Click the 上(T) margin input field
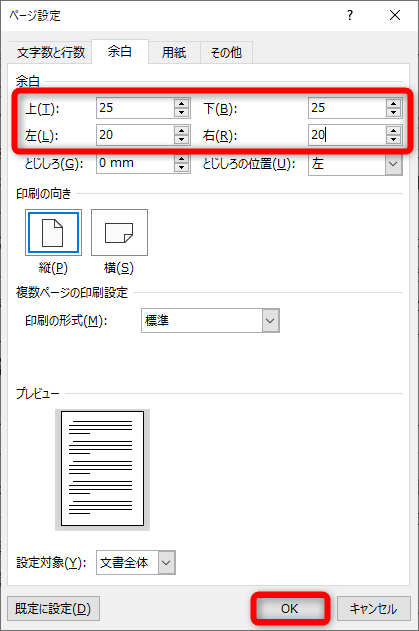419x631 pixels. [x=135, y=108]
